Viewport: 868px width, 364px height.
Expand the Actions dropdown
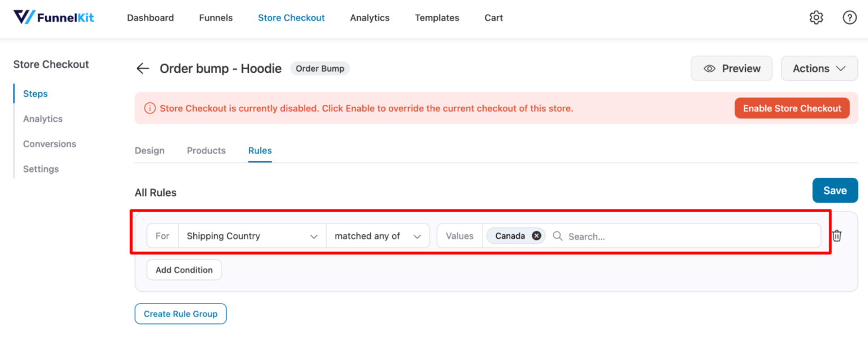coord(819,68)
